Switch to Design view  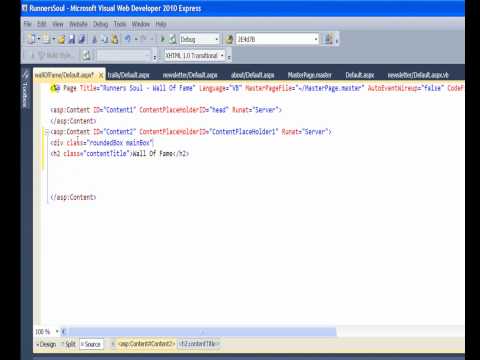[x=46, y=344]
